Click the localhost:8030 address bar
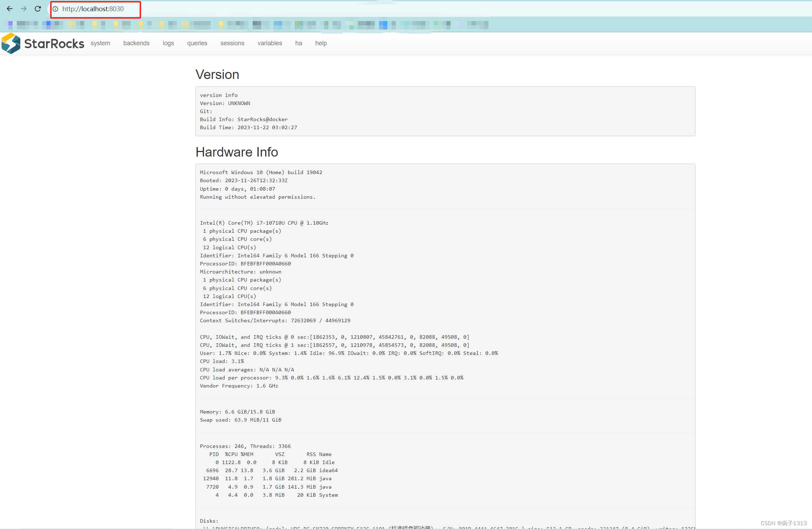The image size is (812, 529). [93, 9]
